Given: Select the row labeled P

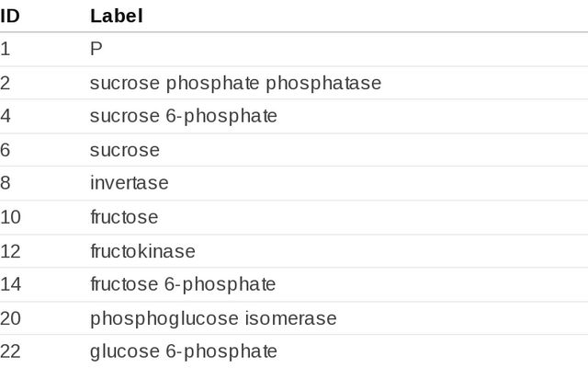Looking at the screenshot, I should 96,50.
